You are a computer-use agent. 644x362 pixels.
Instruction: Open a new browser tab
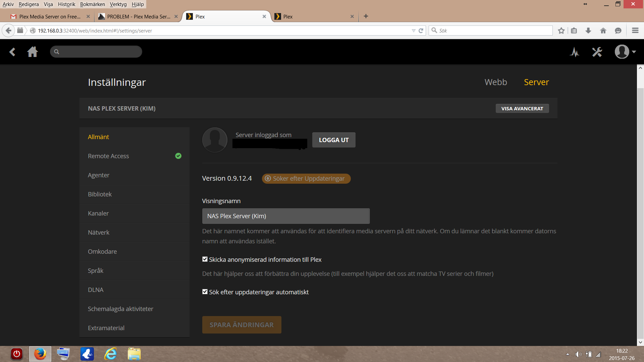366,16
